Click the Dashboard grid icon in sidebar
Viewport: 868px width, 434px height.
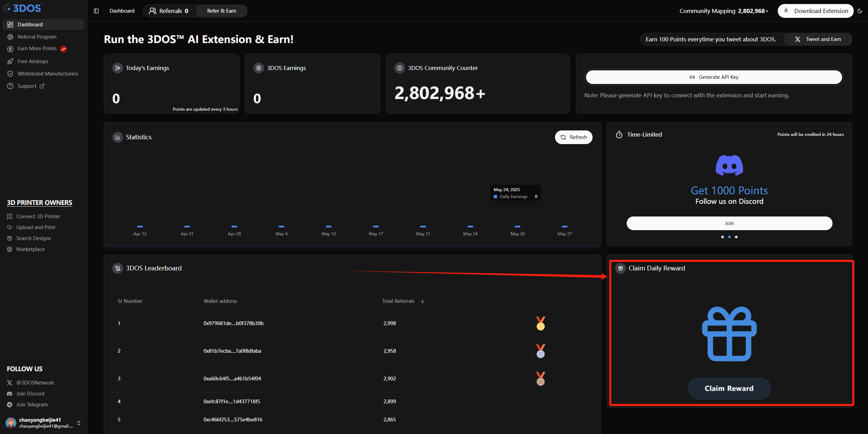[x=10, y=25]
